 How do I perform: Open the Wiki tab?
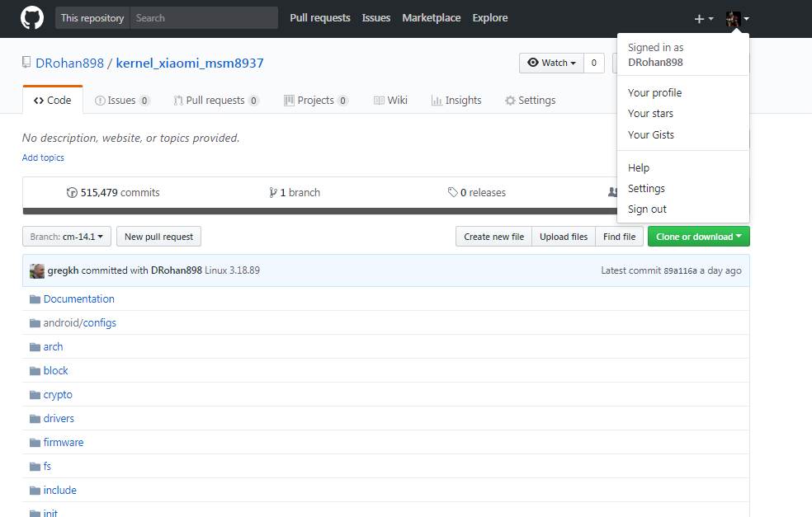[390, 101]
